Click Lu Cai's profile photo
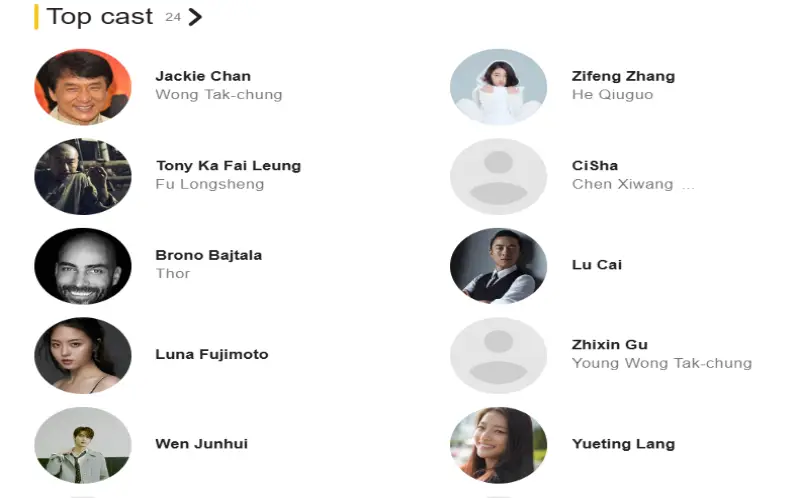Viewport: 788px width, 498px height. tap(498, 266)
